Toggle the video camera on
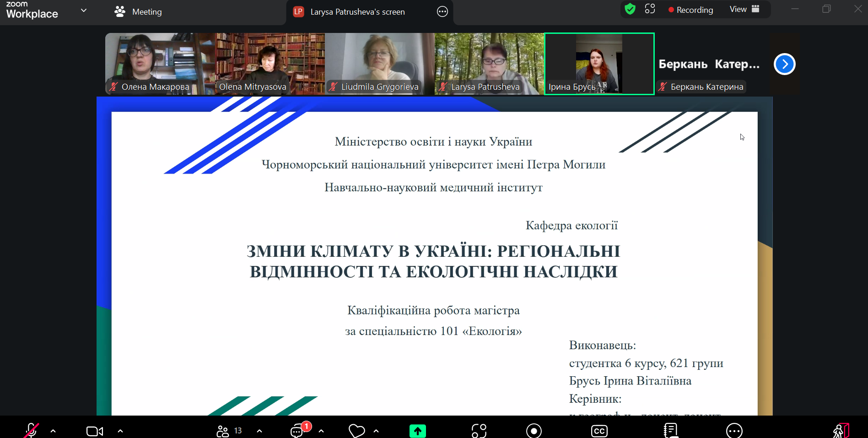 pos(95,431)
